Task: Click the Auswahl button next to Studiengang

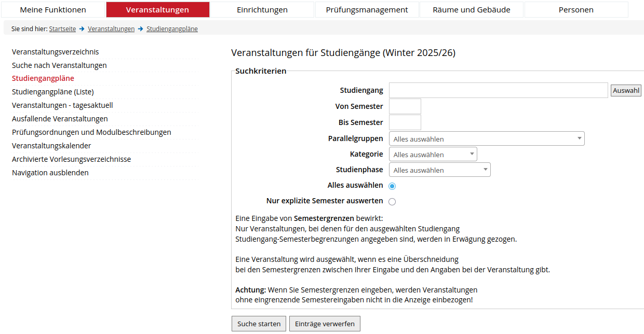Action: pyautogui.click(x=625, y=90)
